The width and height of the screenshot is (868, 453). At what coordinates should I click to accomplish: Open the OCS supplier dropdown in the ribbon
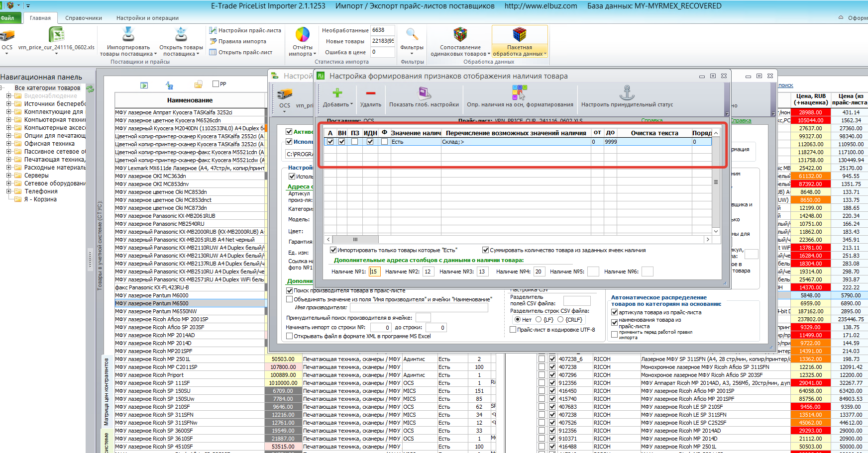pyautogui.click(x=7, y=54)
